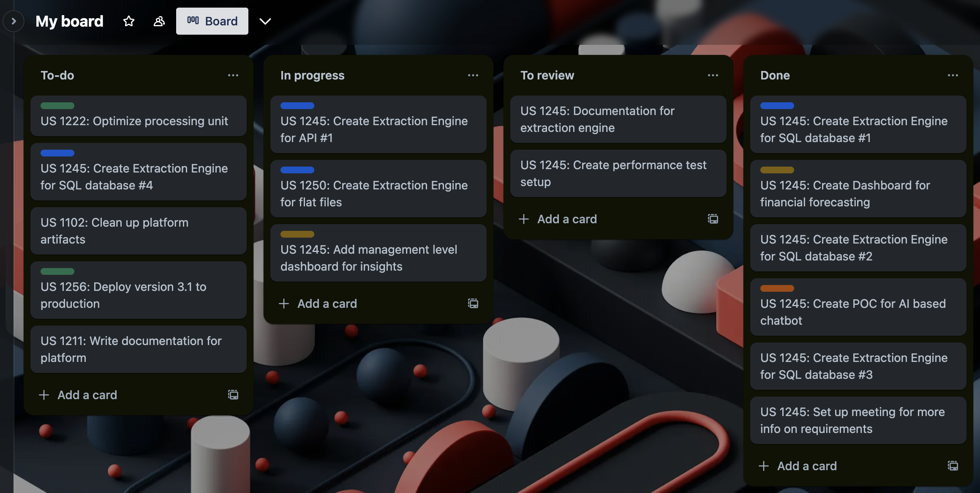
Task: Click blue label on flat files card
Action: (x=297, y=170)
